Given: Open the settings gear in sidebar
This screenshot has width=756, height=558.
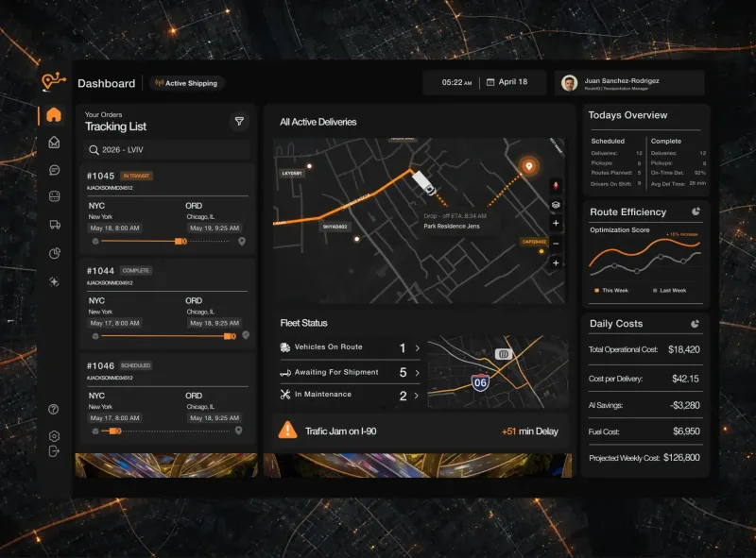Looking at the screenshot, I should [x=54, y=436].
